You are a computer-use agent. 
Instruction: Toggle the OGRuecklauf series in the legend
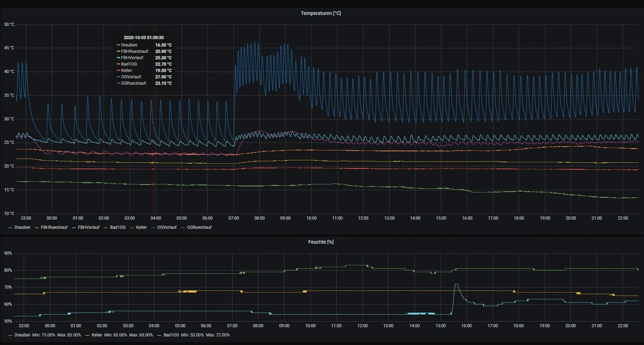(199, 227)
